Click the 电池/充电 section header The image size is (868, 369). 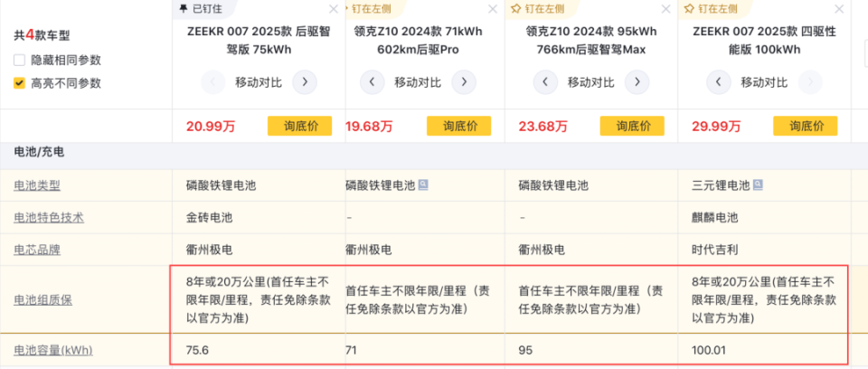39,152
